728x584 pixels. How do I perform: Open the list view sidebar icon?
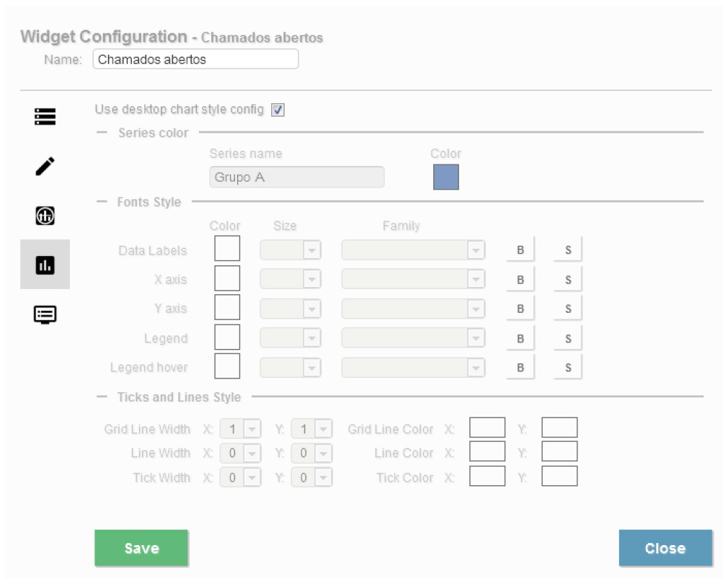pos(45,117)
